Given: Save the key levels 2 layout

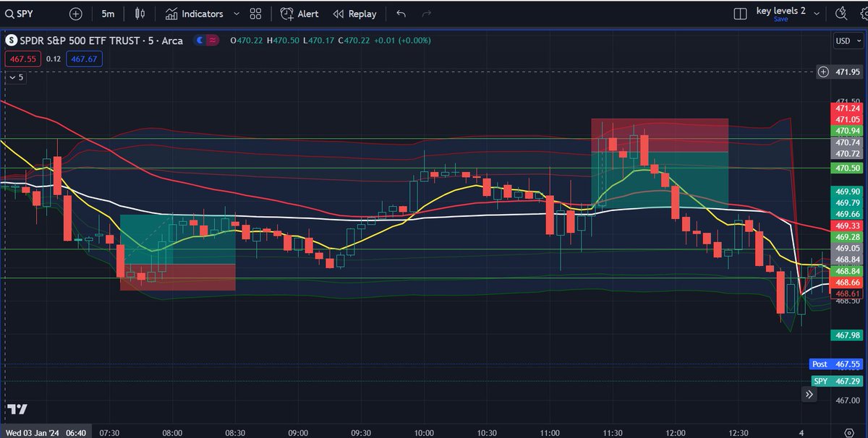Looking at the screenshot, I should 780,20.
